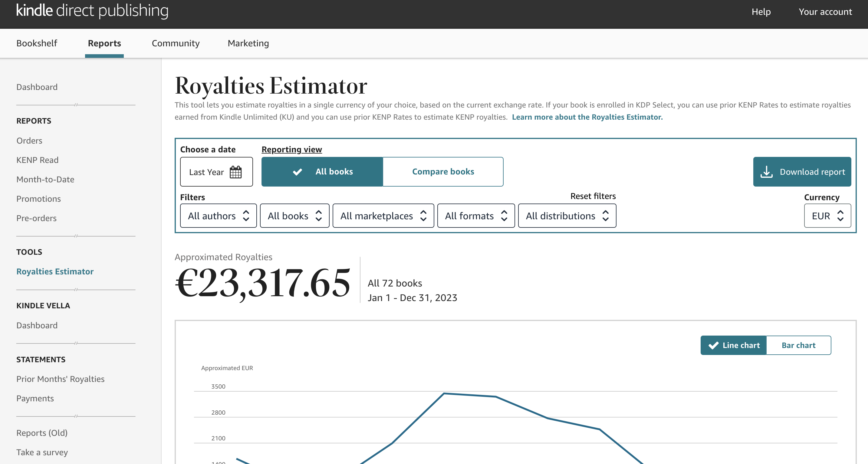868x464 pixels.
Task: Open the All formats filter
Action: tap(476, 215)
